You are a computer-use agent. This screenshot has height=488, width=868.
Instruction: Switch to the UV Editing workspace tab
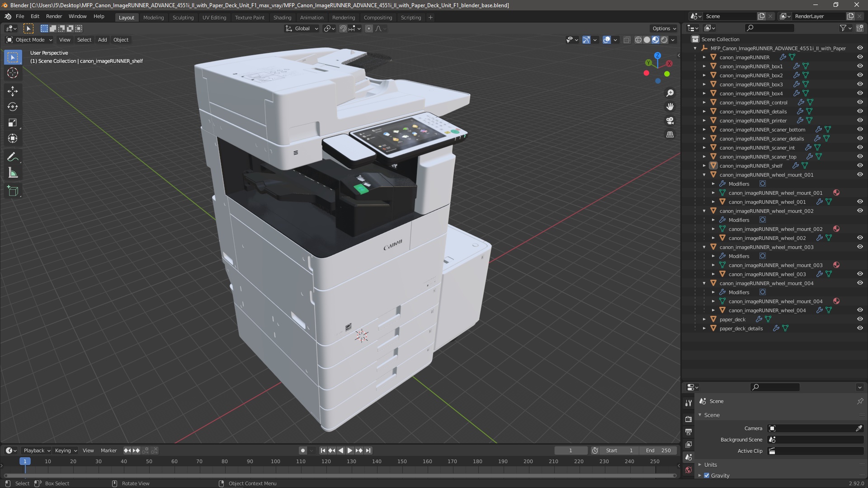(x=214, y=18)
